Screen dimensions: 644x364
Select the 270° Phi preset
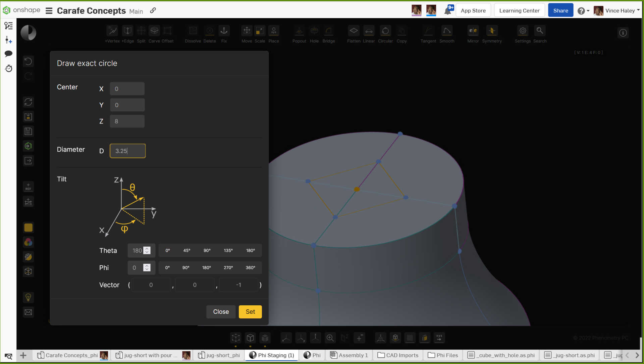(228, 268)
